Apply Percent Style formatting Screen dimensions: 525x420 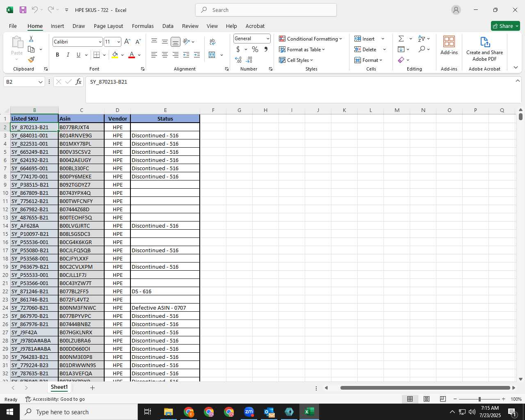[x=255, y=49]
